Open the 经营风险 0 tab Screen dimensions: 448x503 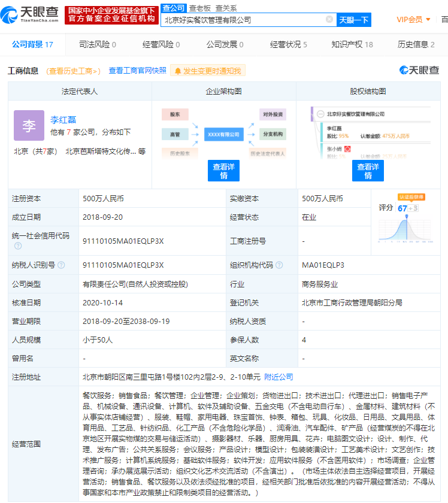coord(161,44)
